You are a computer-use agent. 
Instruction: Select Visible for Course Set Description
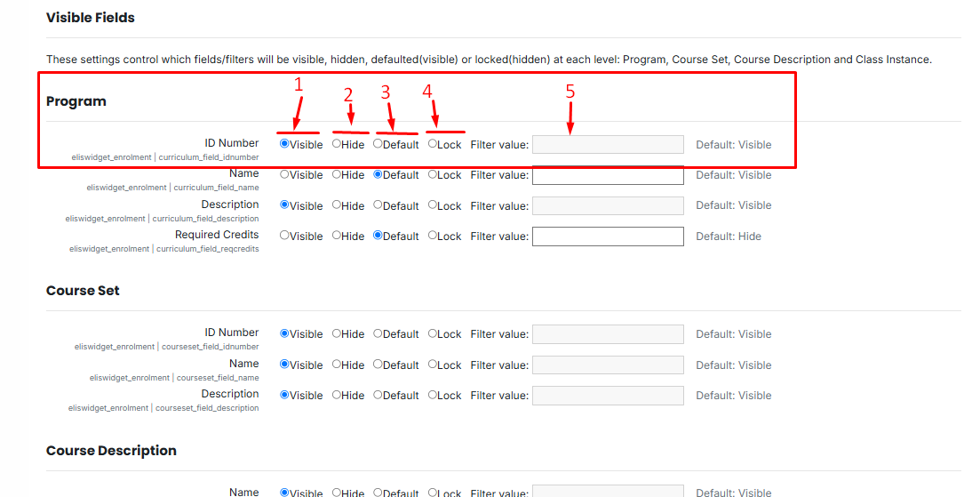[x=284, y=395]
